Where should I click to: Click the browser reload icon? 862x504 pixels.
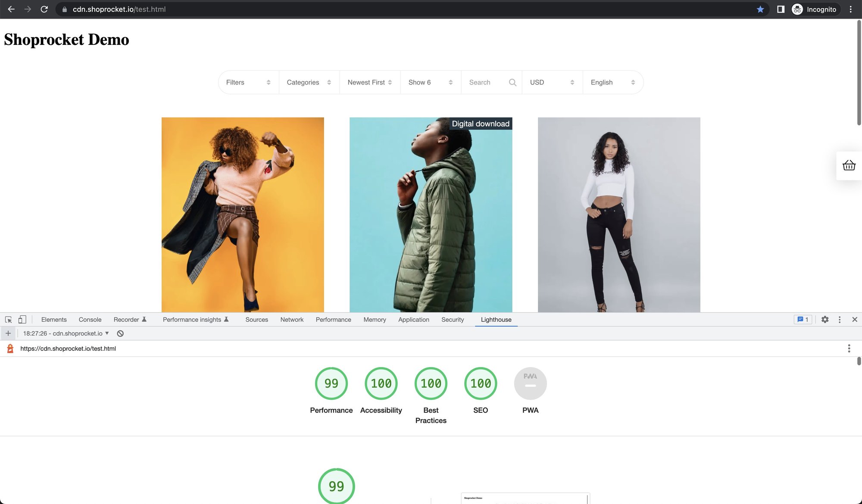44,9
